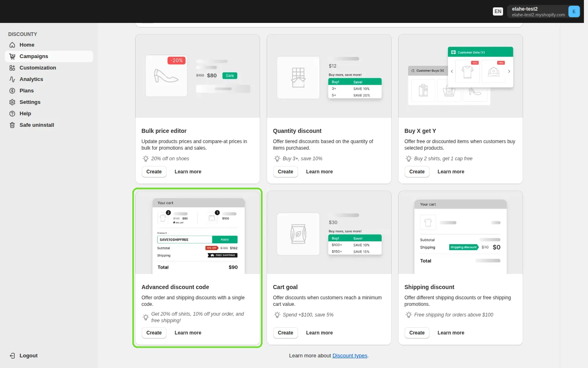This screenshot has height=368, width=588.
Task: Go to Customization section
Action: pyautogui.click(x=49, y=68)
